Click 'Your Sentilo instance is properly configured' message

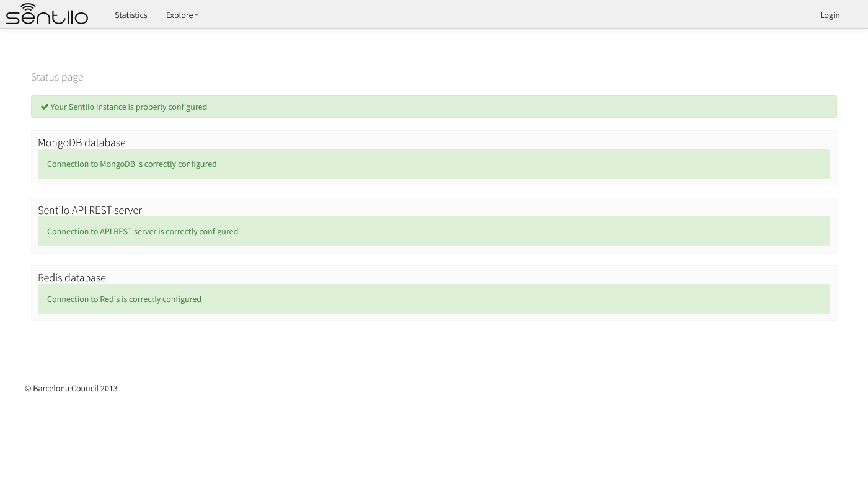tap(129, 107)
